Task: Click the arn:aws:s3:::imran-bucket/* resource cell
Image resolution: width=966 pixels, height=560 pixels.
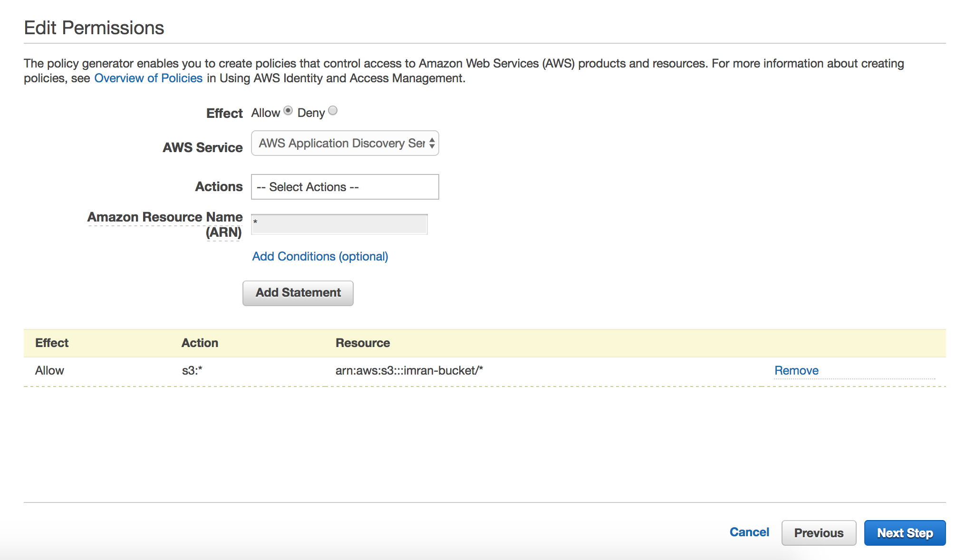Action: pos(409,371)
